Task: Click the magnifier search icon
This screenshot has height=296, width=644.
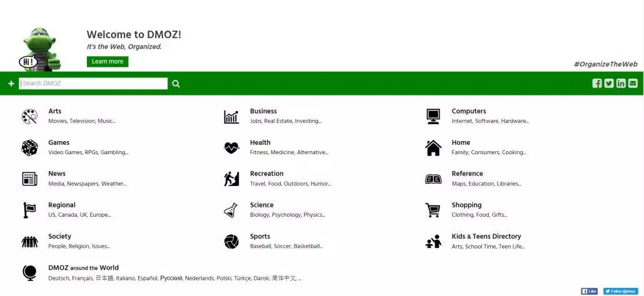Action: click(x=176, y=84)
